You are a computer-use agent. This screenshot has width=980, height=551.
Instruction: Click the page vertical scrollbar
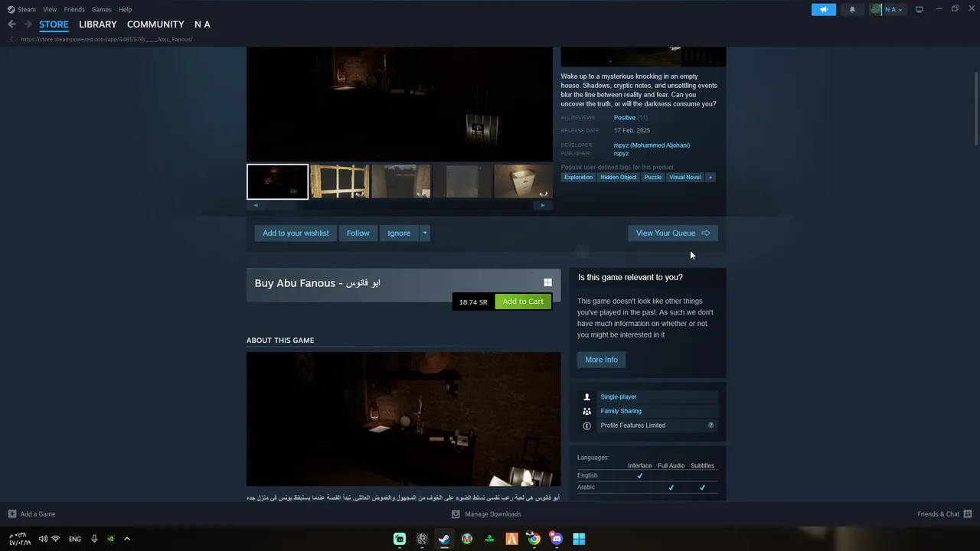[x=975, y=107]
